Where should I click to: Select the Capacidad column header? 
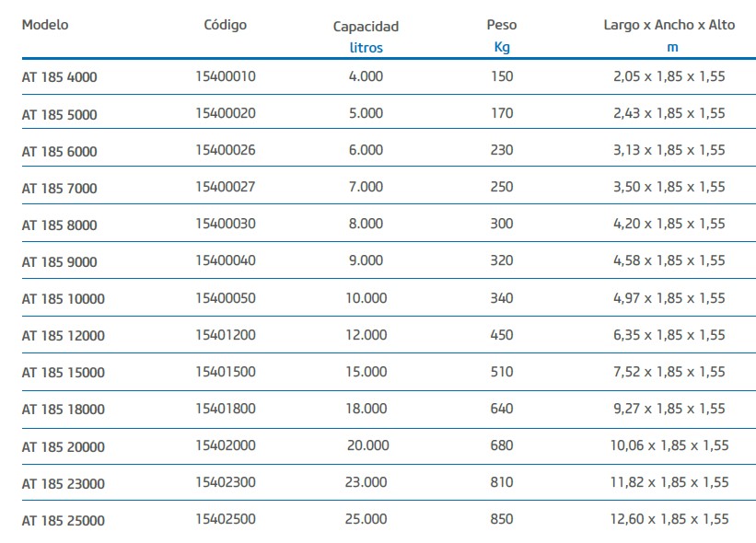coord(366,27)
